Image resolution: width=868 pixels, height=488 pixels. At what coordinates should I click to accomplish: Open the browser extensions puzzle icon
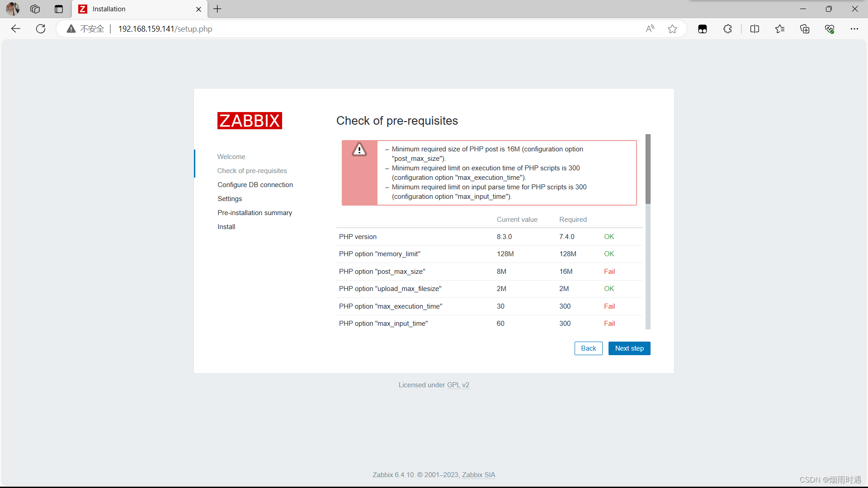[727, 29]
